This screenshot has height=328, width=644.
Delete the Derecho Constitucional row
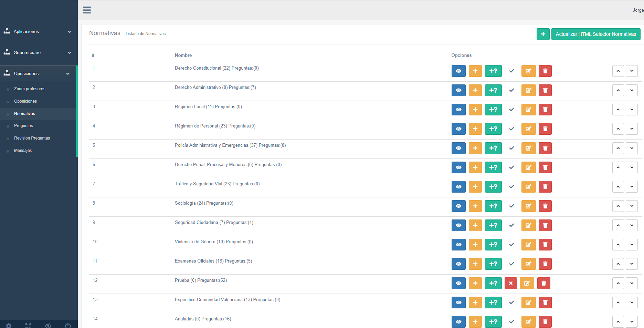tap(545, 71)
